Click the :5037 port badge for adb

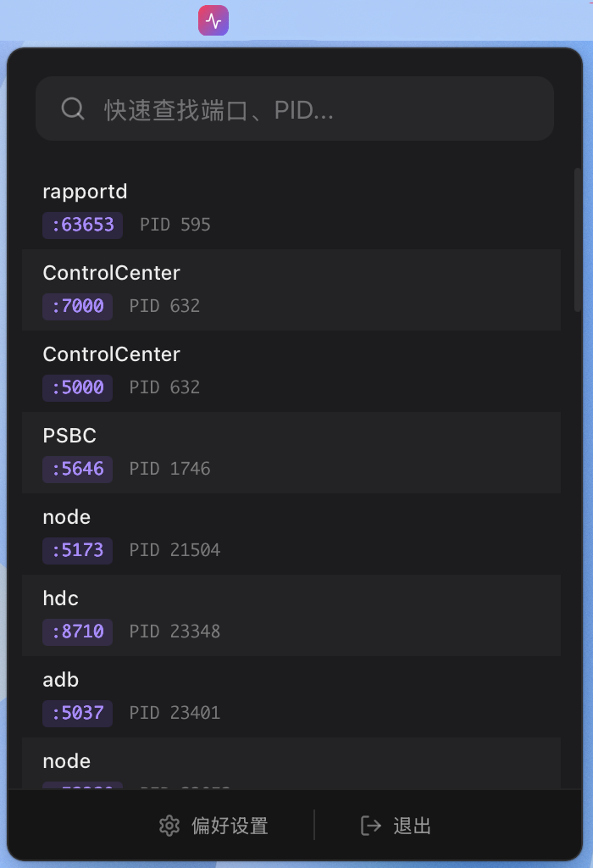point(77,713)
